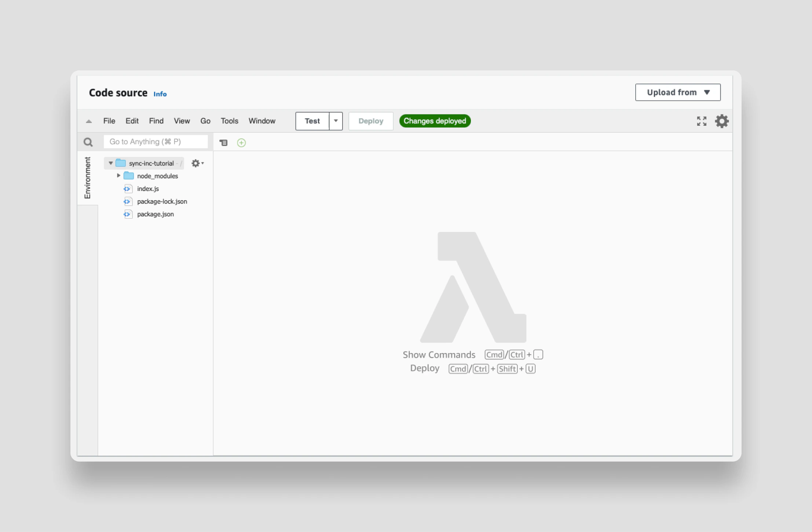812x532 pixels.
Task: Select index.js in the file tree
Action: (x=148, y=189)
